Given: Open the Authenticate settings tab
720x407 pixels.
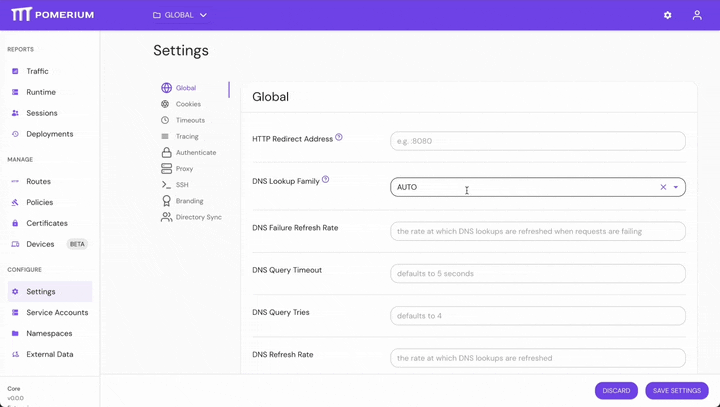Looking at the screenshot, I should tap(196, 153).
